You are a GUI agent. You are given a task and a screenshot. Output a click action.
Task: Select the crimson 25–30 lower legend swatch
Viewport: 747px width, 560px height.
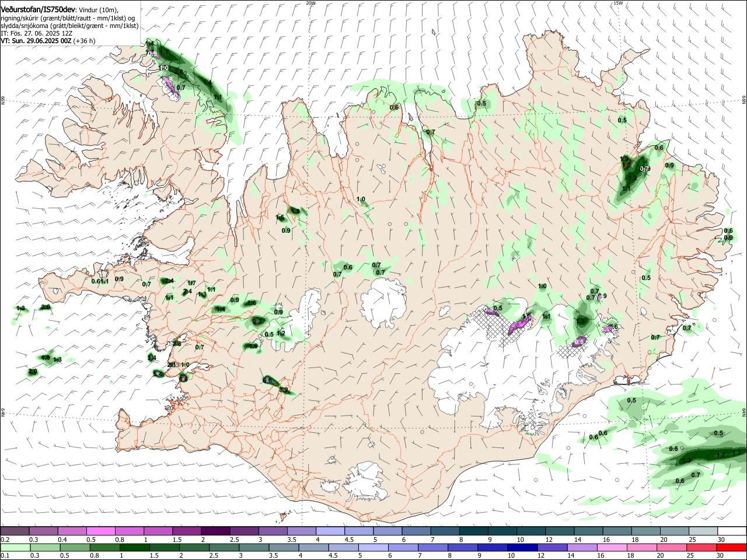[702, 547]
